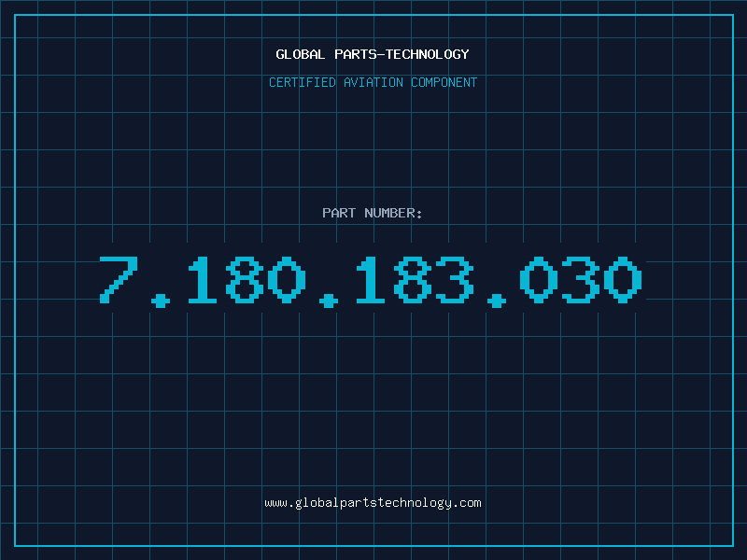
Task: Click the GLOBAL PARTS-TECHNOLOGY heading
Action: [373, 54]
